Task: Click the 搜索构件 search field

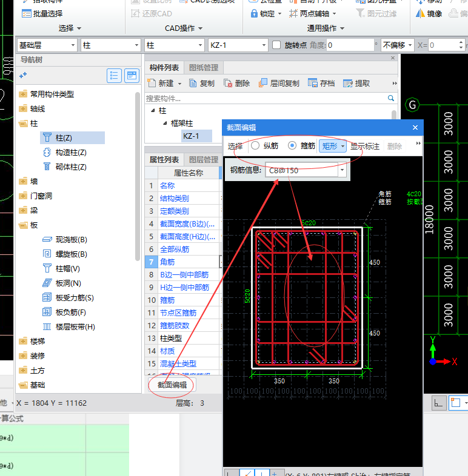Action: click(266, 98)
